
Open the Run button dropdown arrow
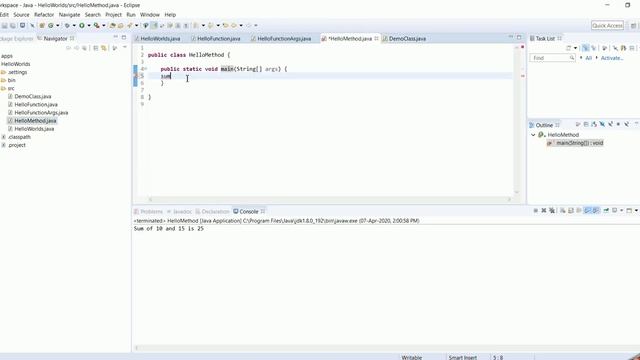click(x=89, y=25)
